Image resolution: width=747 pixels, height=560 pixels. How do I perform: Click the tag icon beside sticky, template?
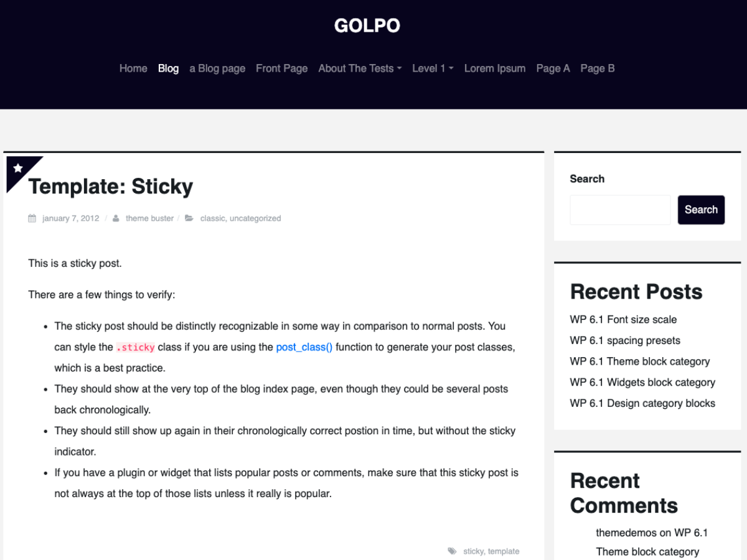[452, 551]
